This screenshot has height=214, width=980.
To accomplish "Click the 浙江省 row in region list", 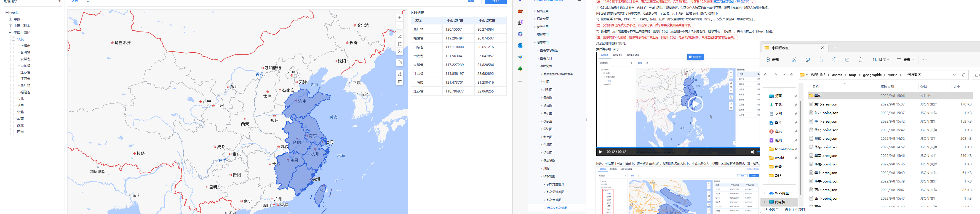I will (x=458, y=29).
